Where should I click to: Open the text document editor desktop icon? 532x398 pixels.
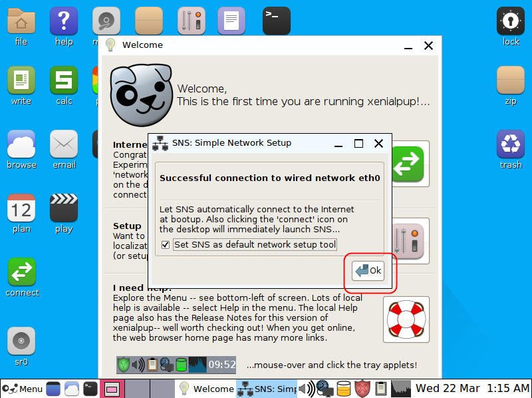pos(231,21)
